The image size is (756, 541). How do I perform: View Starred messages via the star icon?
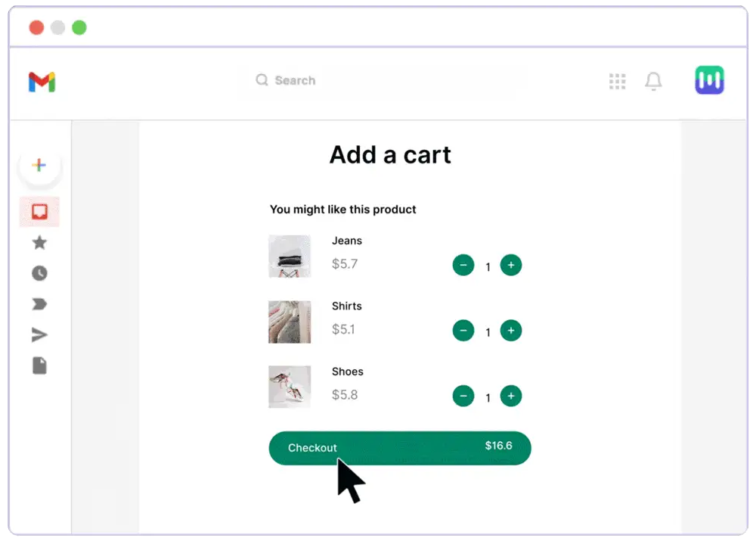coord(39,243)
